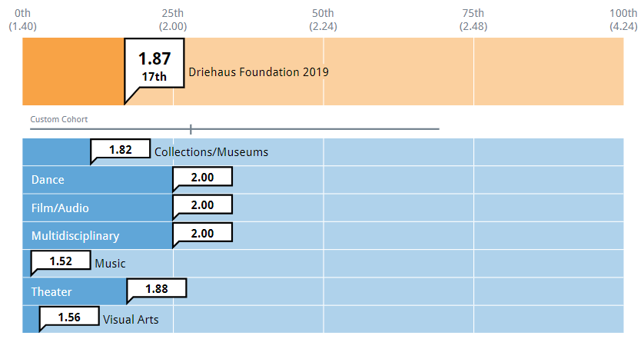This screenshot has height=349, width=644.
Task: Click the 2.00 callout in Dance row
Action: click(x=202, y=177)
